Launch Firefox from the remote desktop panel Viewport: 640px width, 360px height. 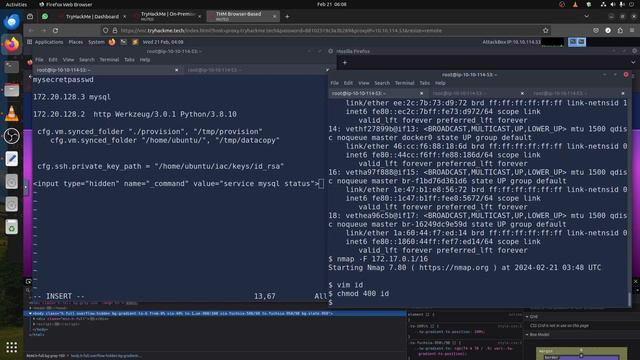tap(112, 42)
